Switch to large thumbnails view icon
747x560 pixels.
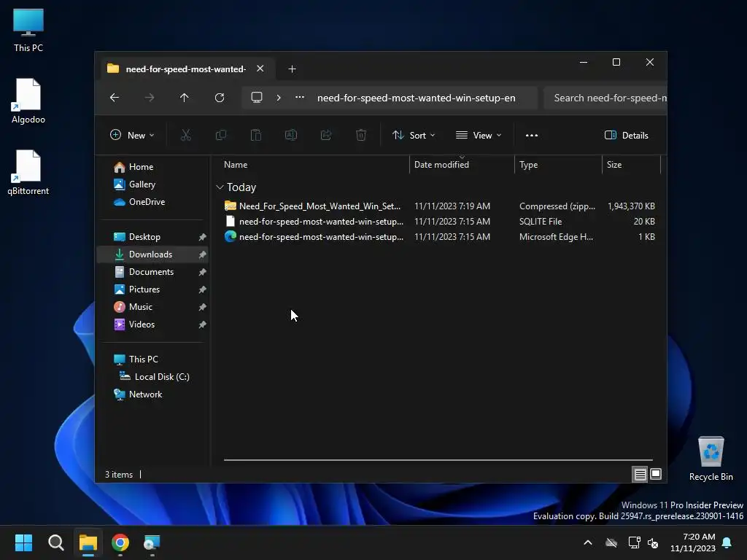pos(656,474)
